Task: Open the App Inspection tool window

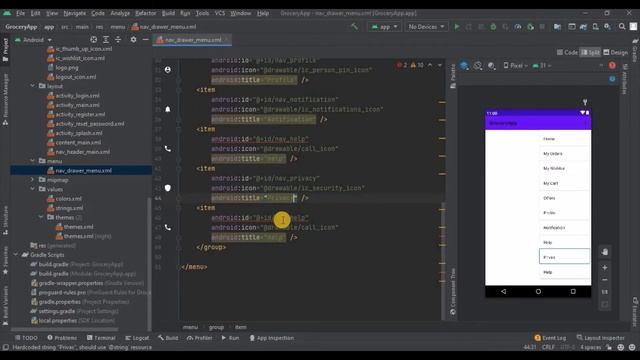Action: point(271,338)
